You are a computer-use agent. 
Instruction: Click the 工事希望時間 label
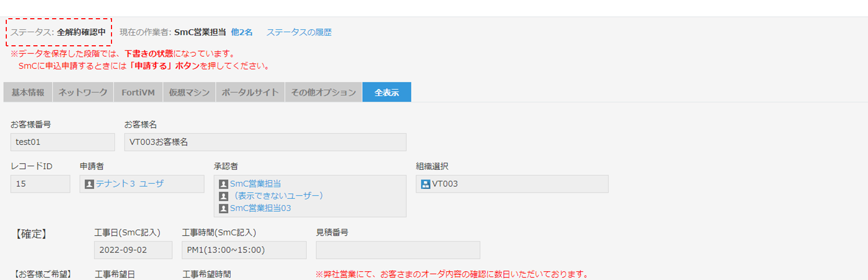pos(207,274)
